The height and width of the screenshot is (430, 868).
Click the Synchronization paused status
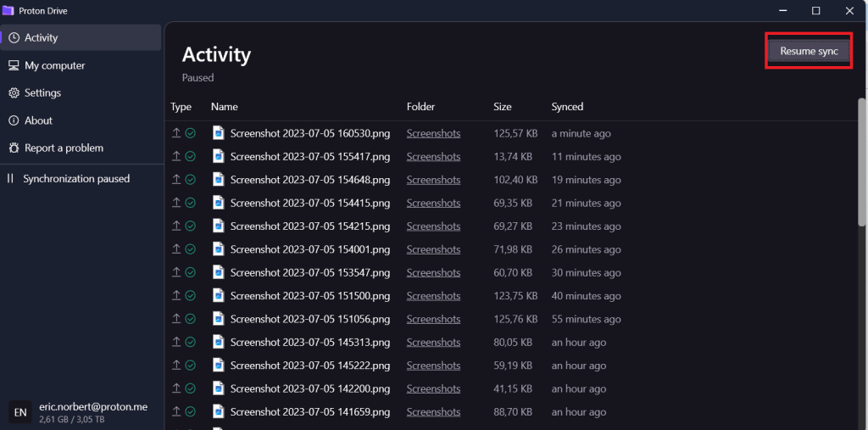[x=75, y=178]
